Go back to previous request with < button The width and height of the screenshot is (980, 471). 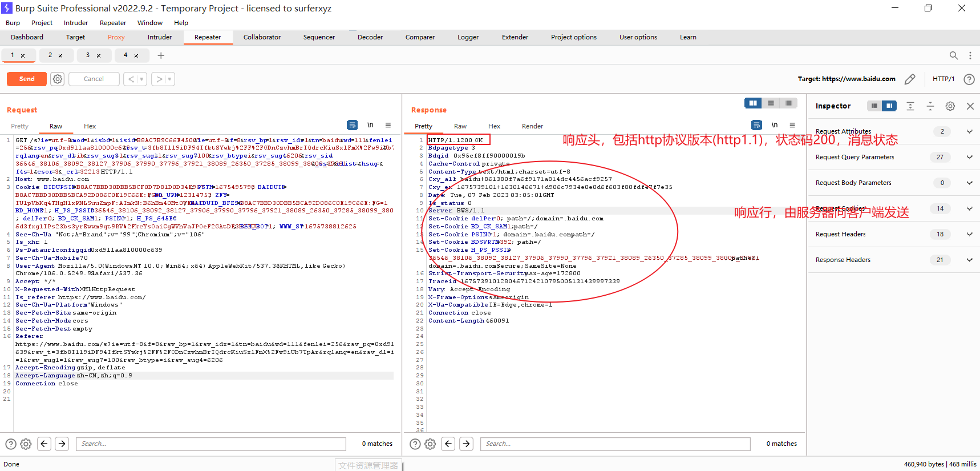pos(131,79)
